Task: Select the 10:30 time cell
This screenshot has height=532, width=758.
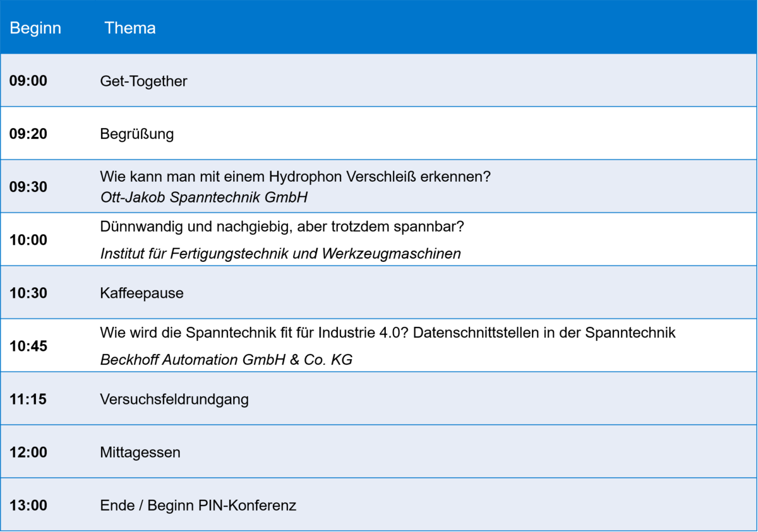Action: (x=28, y=293)
